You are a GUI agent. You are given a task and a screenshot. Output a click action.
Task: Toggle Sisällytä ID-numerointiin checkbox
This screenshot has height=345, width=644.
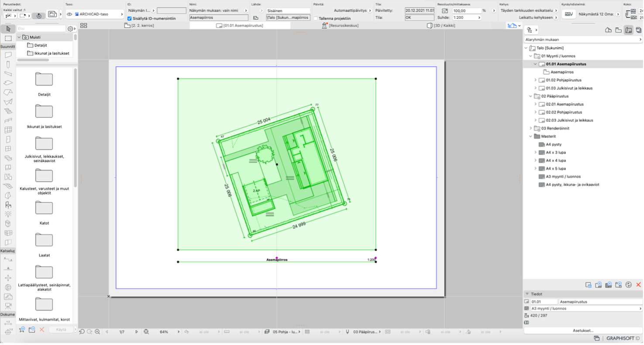click(129, 18)
